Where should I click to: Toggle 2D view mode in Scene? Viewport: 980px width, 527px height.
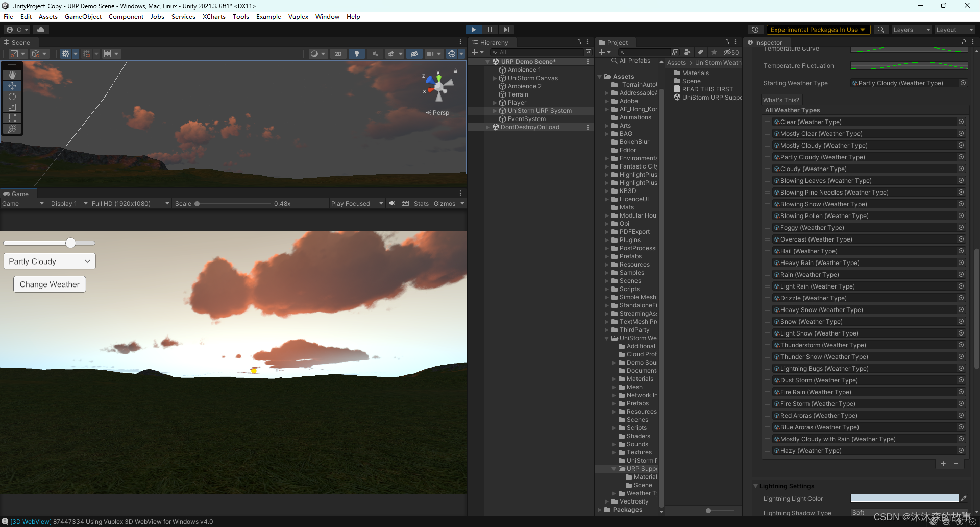[x=338, y=54]
